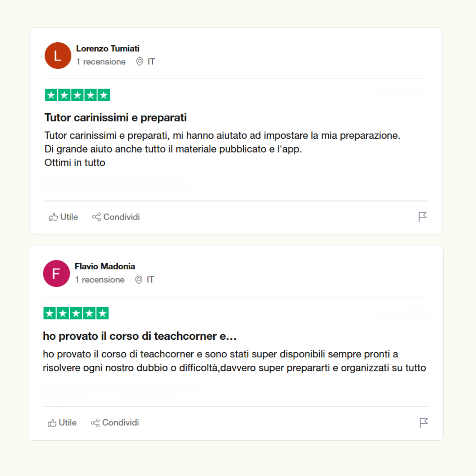
Task: Open review titled ho provato il corso
Action: click(140, 336)
